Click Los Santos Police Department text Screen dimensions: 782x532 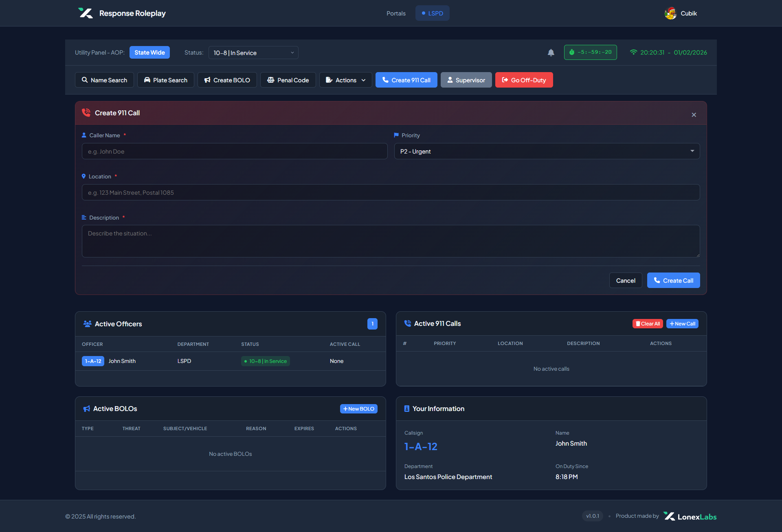click(448, 477)
